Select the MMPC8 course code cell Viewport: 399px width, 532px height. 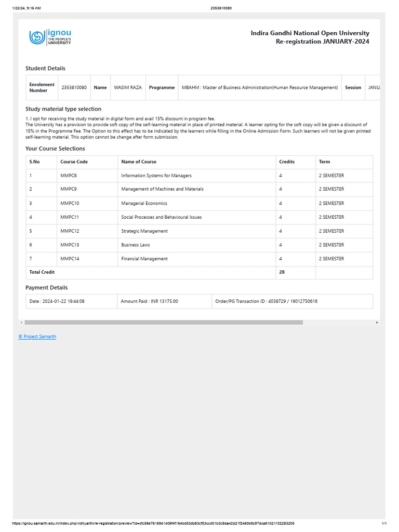click(x=87, y=176)
